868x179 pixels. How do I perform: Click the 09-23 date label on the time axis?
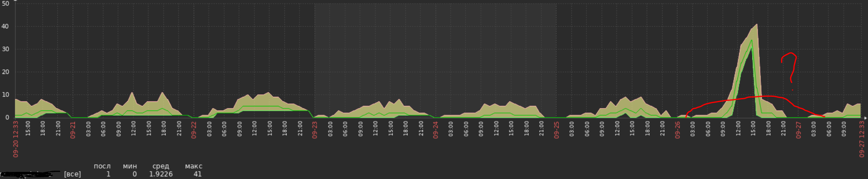(315, 130)
